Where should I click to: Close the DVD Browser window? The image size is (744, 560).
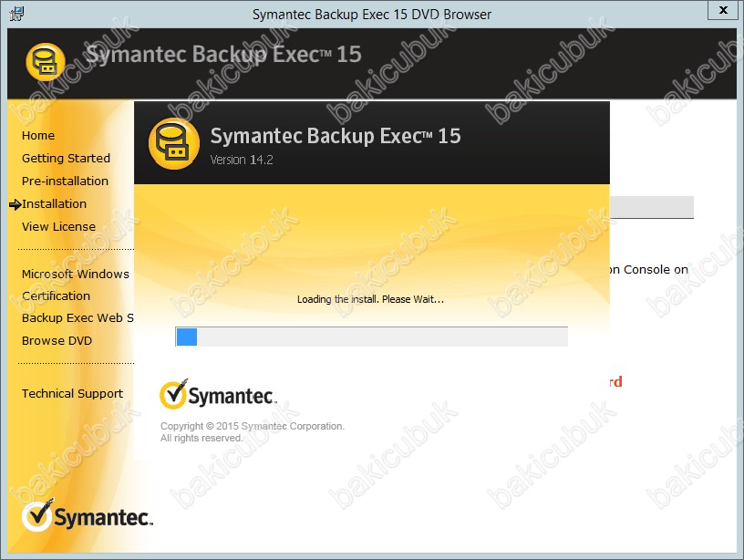click(723, 10)
